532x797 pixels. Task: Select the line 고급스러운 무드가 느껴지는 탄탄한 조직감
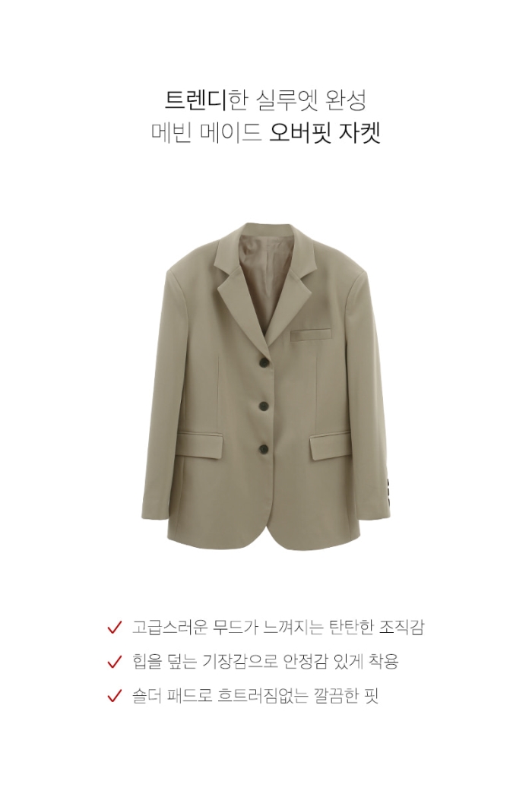coord(277,628)
